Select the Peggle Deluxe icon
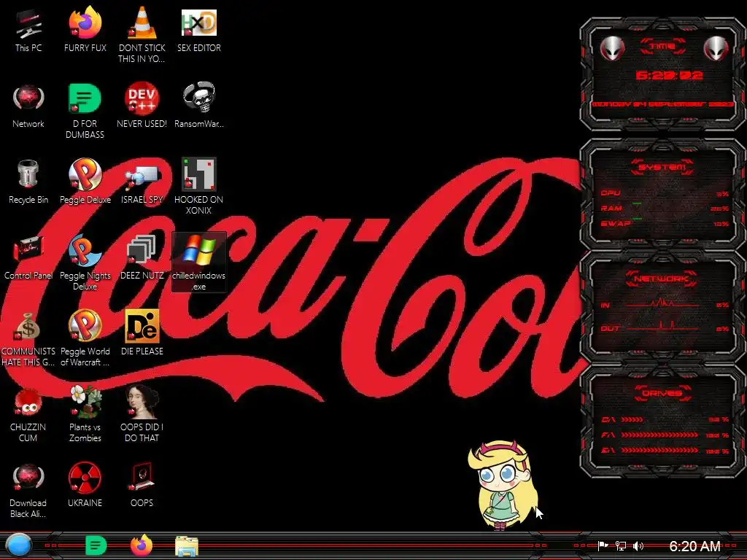This screenshot has height=560, width=747. coord(85,182)
